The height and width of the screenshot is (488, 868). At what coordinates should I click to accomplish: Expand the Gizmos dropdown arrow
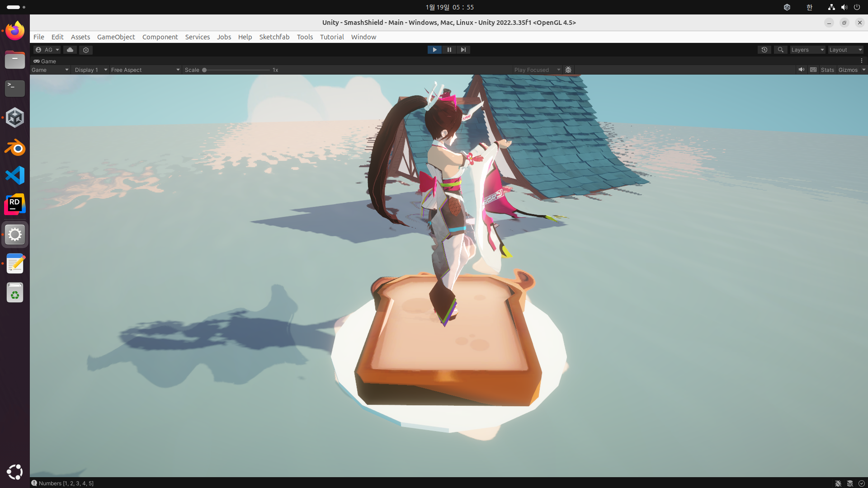pos(863,70)
